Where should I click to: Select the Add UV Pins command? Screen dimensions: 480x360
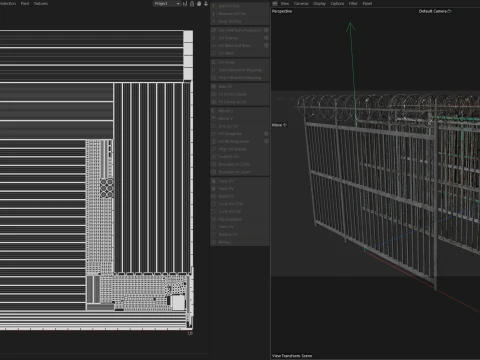point(229,6)
